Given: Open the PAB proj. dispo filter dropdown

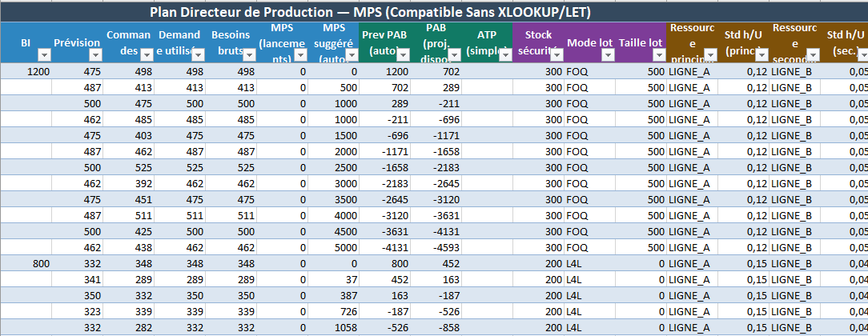Looking at the screenshot, I should pos(454,54).
